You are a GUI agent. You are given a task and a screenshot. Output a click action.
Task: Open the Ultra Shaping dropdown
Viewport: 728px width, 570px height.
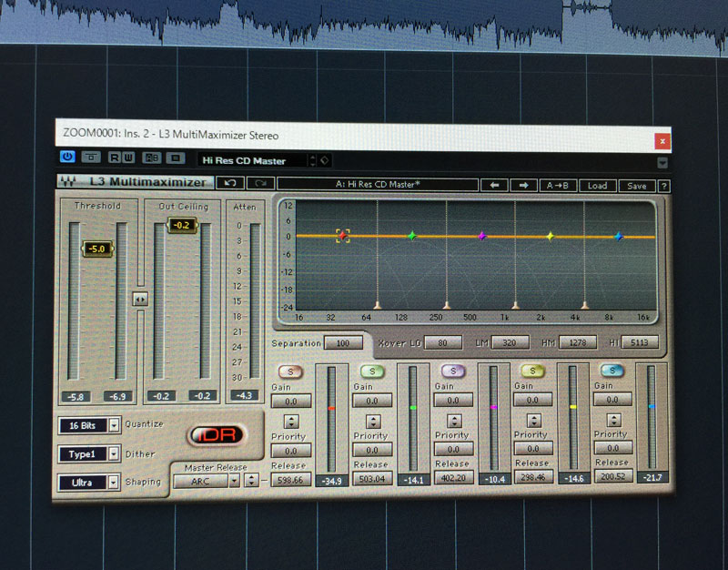pyautogui.click(x=89, y=483)
